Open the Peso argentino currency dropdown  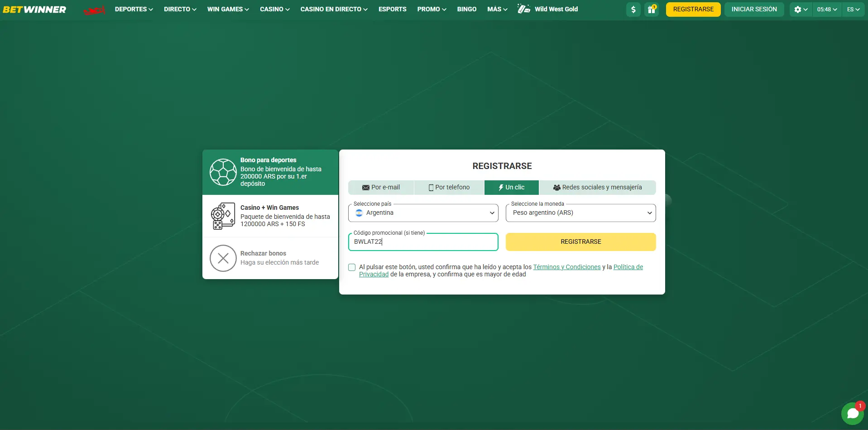click(581, 213)
